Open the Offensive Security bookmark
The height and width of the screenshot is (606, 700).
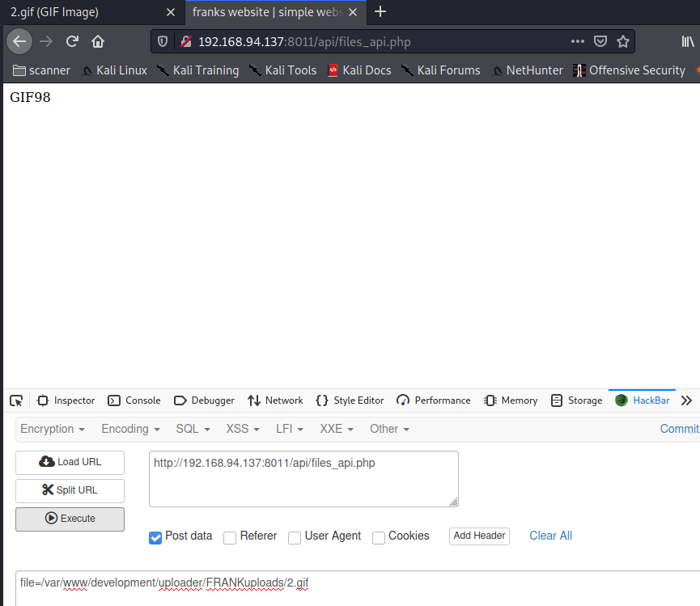pyautogui.click(x=629, y=70)
